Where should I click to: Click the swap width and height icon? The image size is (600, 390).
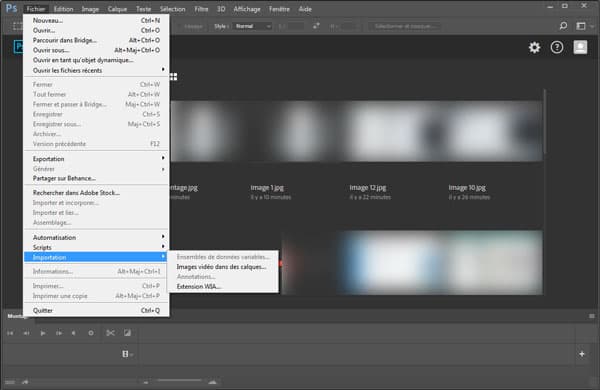click(x=316, y=26)
